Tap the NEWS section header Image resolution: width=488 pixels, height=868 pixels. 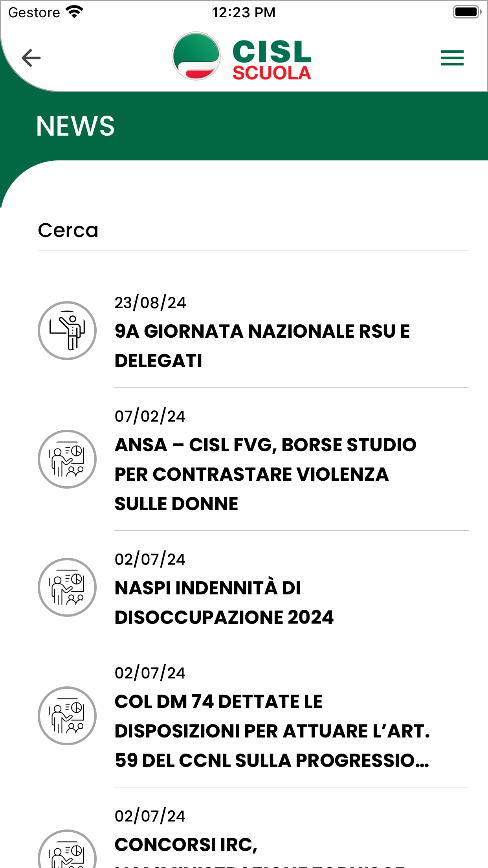[x=75, y=126]
